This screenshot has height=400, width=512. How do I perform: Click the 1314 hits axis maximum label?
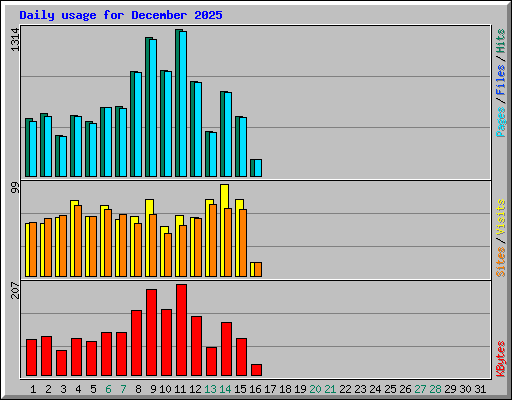[15, 40]
